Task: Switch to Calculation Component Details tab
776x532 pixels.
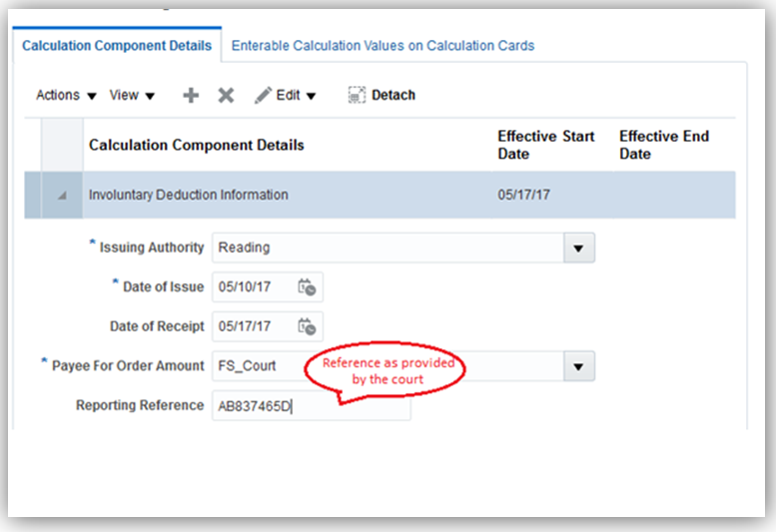Action: click(x=117, y=46)
